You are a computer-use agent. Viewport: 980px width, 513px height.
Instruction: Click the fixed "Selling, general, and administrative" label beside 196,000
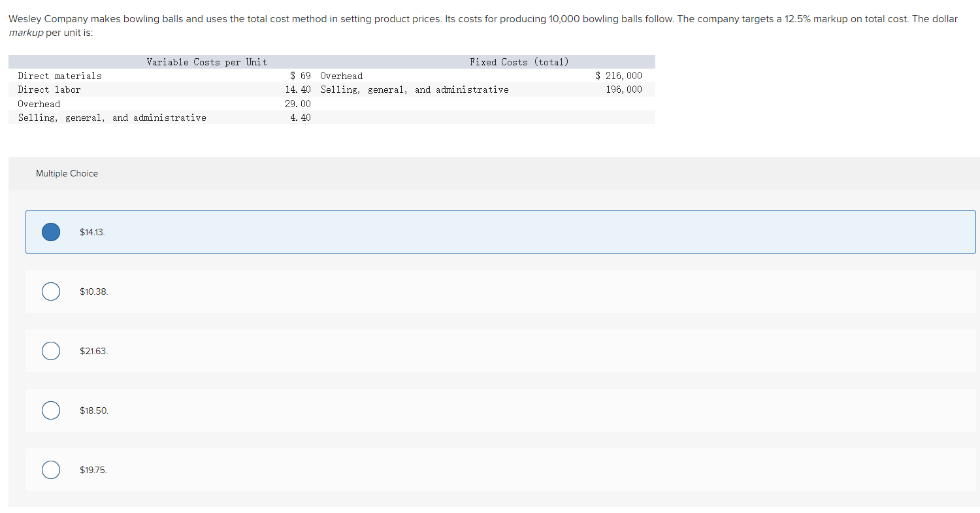tap(414, 90)
